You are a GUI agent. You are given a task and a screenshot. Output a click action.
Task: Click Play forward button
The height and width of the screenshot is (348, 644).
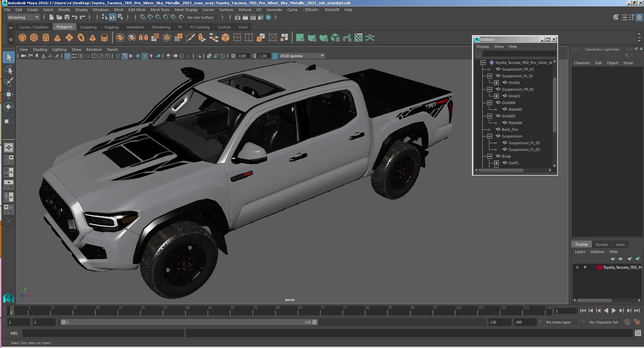(614, 311)
